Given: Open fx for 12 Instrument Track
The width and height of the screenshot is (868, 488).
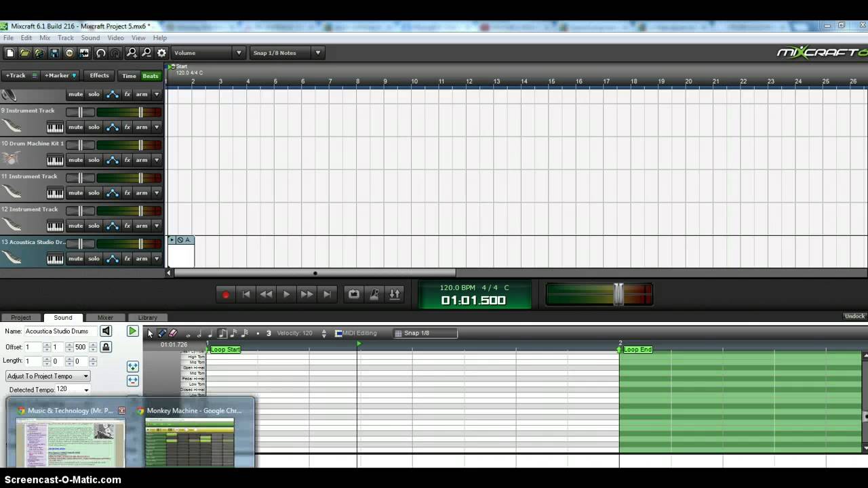Looking at the screenshot, I should pyautogui.click(x=127, y=226).
